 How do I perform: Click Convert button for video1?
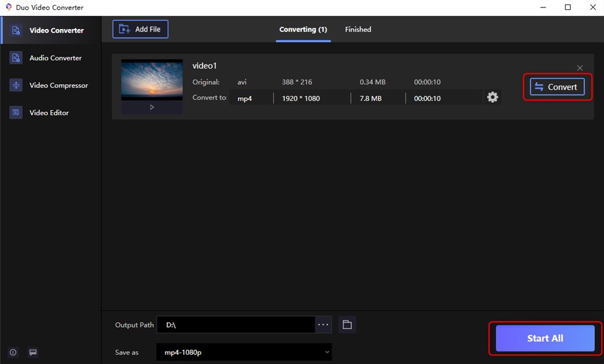tap(557, 87)
